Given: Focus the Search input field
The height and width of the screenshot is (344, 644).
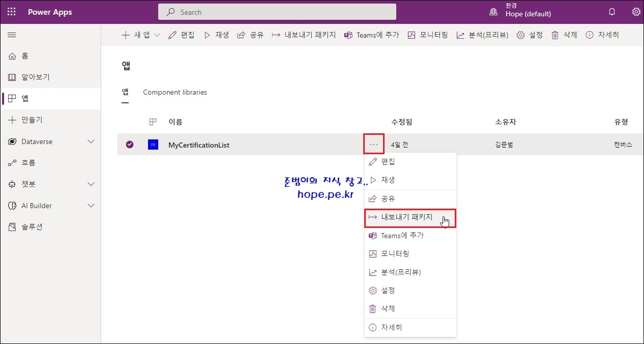Looking at the screenshot, I should click(277, 12).
